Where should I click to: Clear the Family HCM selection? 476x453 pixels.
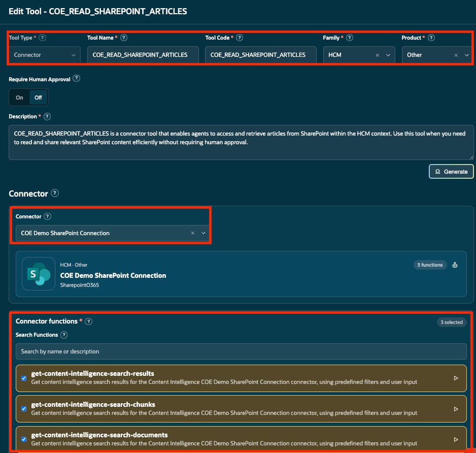click(x=378, y=55)
